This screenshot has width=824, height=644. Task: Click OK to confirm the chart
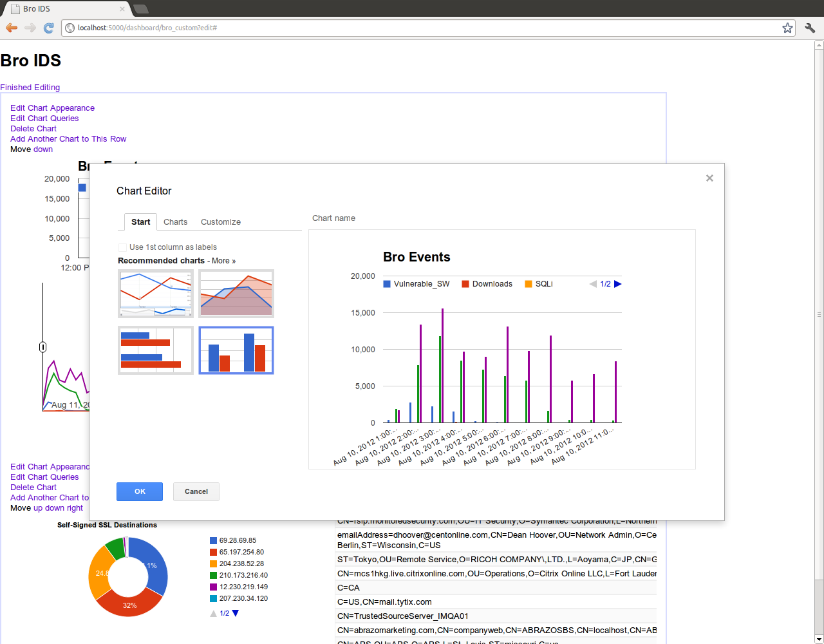[x=140, y=491]
